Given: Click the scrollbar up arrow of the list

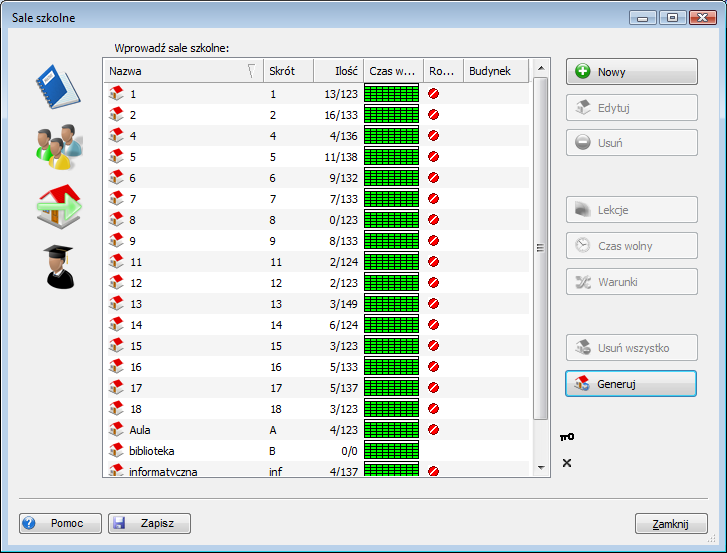Looking at the screenshot, I should pos(541,68).
